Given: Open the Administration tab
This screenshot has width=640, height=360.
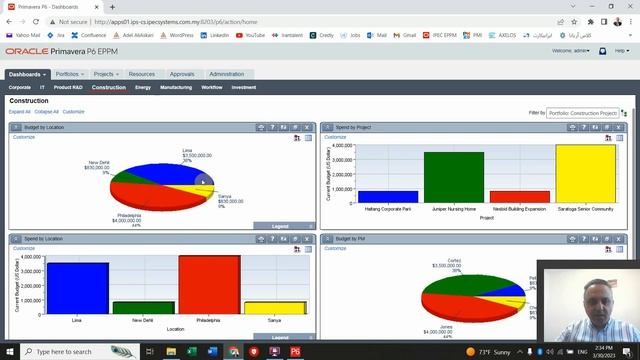Looking at the screenshot, I should point(227,74).
